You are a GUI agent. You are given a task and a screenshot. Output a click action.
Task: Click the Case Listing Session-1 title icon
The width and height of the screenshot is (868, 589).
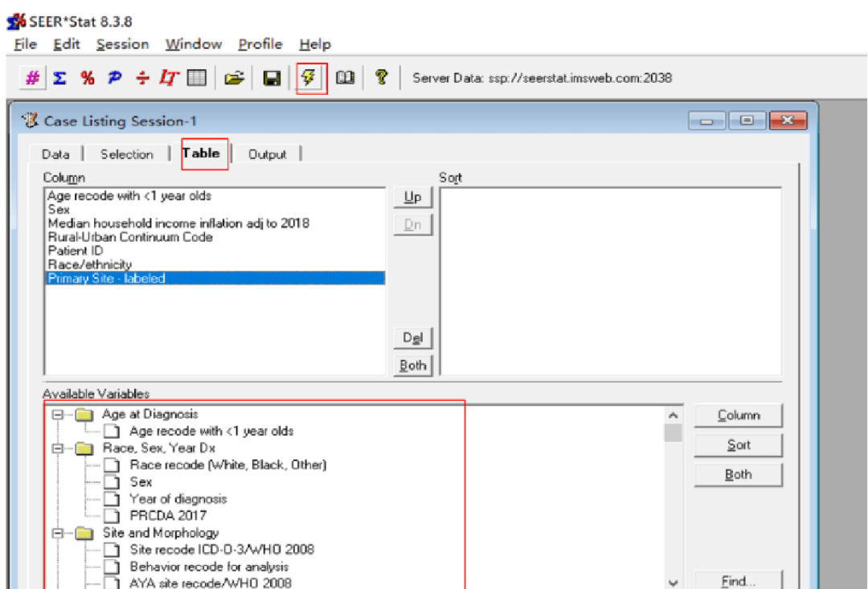click(30, 120)
